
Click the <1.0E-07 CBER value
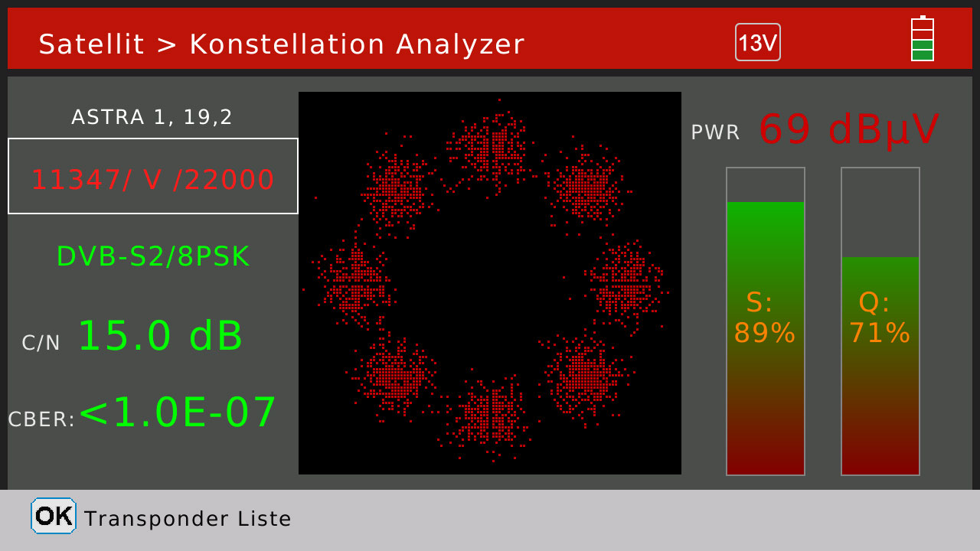[178, 412]
